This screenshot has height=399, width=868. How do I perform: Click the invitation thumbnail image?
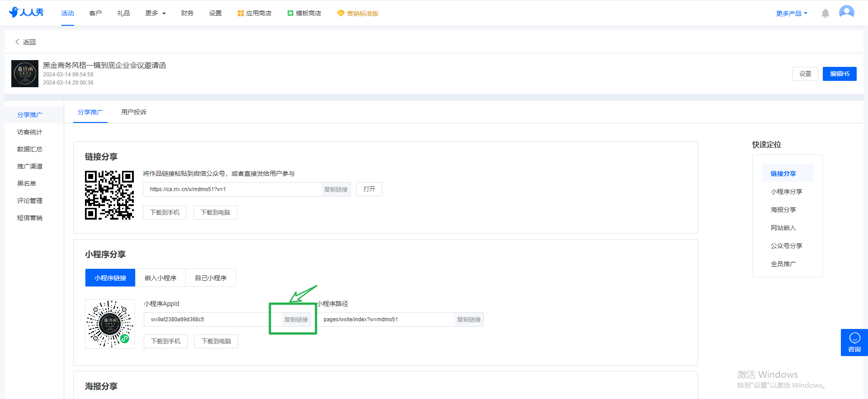[25, 74]
